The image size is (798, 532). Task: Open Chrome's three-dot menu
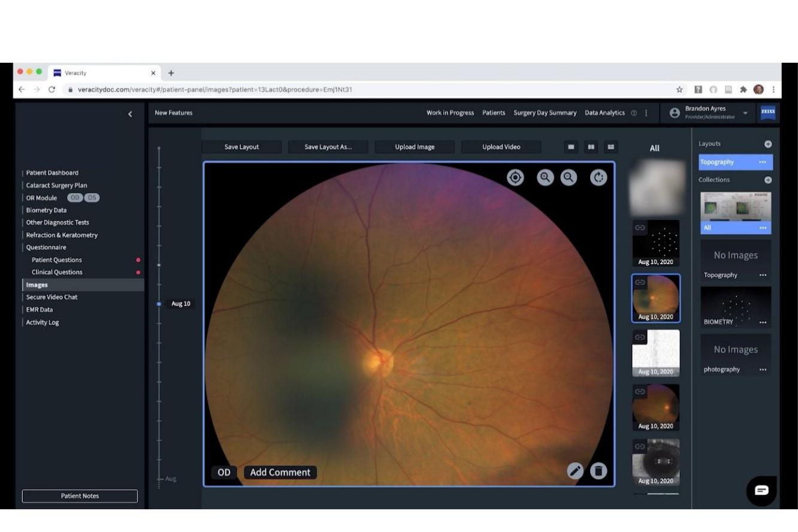pyautogui.click(x=773, y=89)
